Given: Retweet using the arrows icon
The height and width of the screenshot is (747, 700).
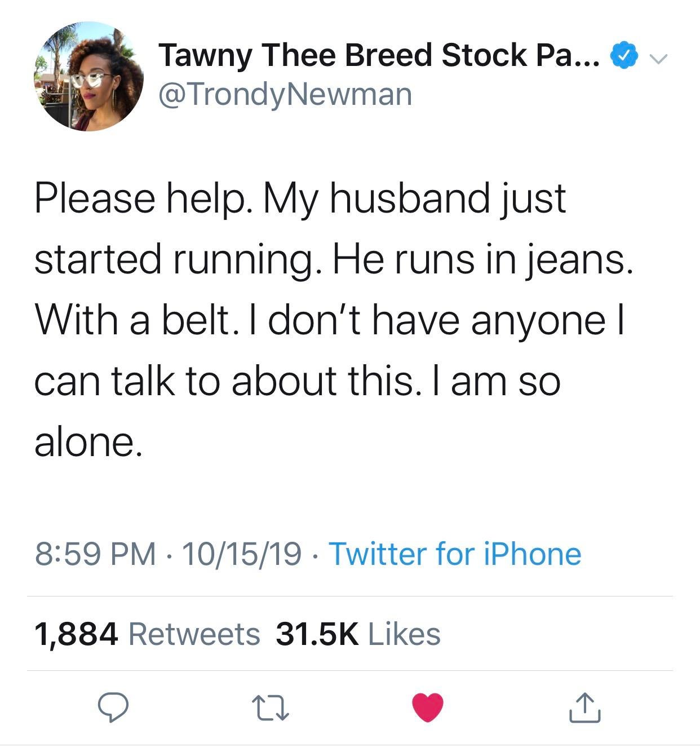Looking at the screenshot, I should point(271,707).
